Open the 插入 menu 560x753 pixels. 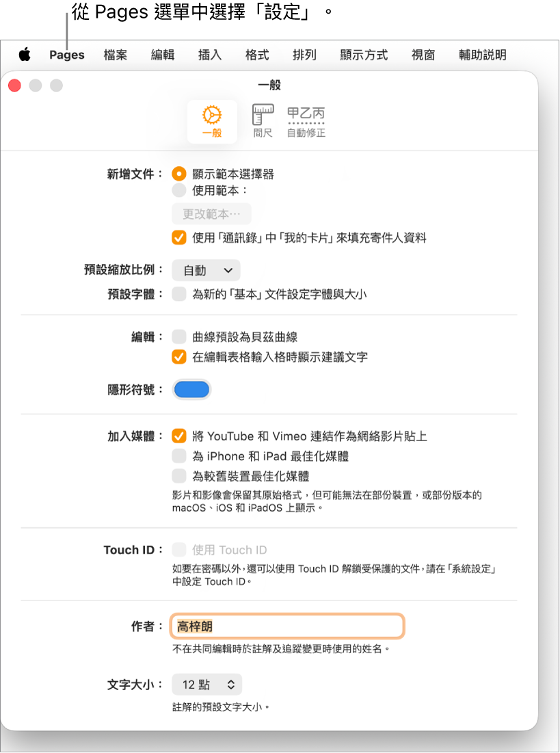(x=210, y=55)
